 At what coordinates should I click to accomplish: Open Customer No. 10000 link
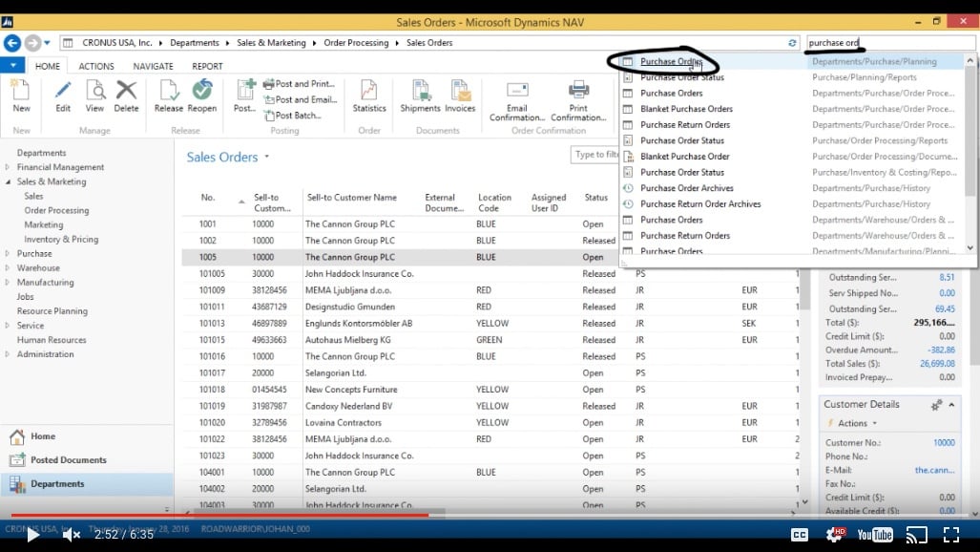(944, 442)
